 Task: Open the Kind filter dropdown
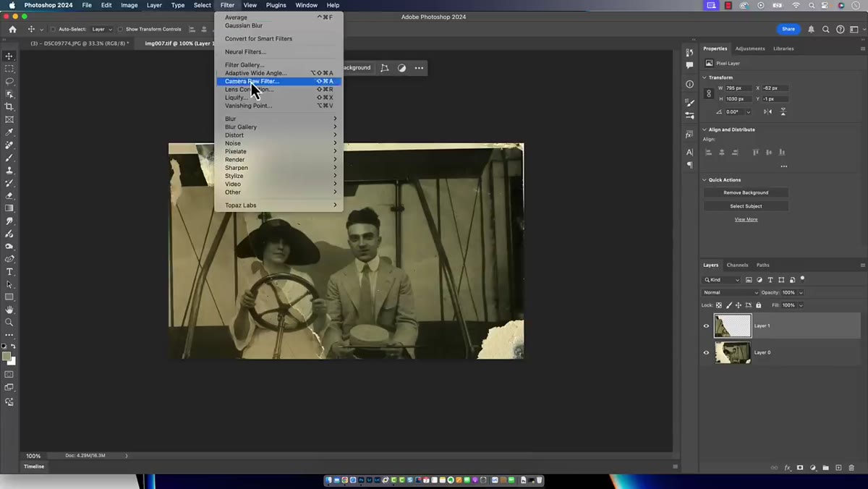coord(722,279)
